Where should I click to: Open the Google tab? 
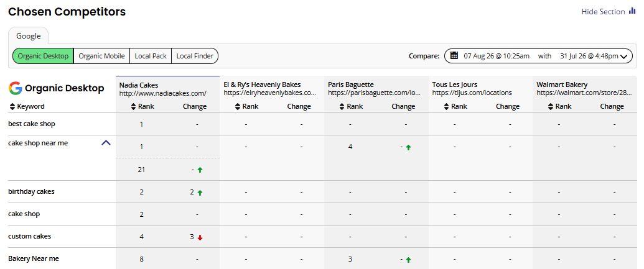[x=29, y=35]
